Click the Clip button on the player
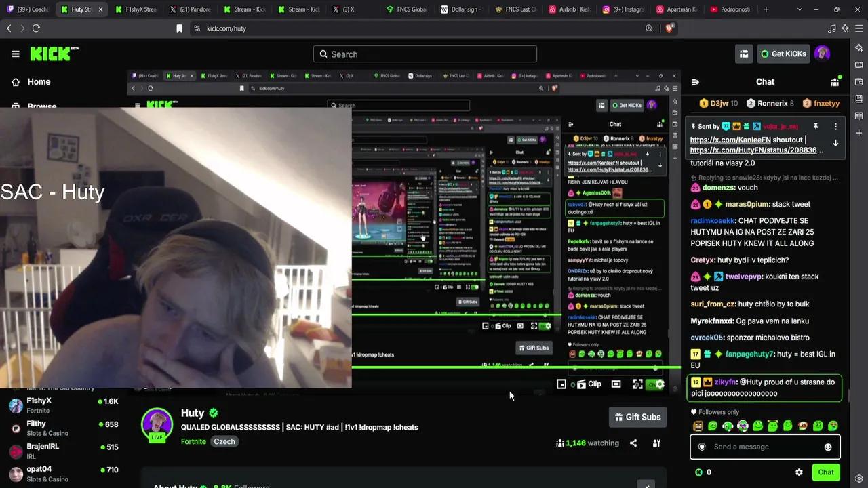The image size is (868, 488). (x=589, y=384)
